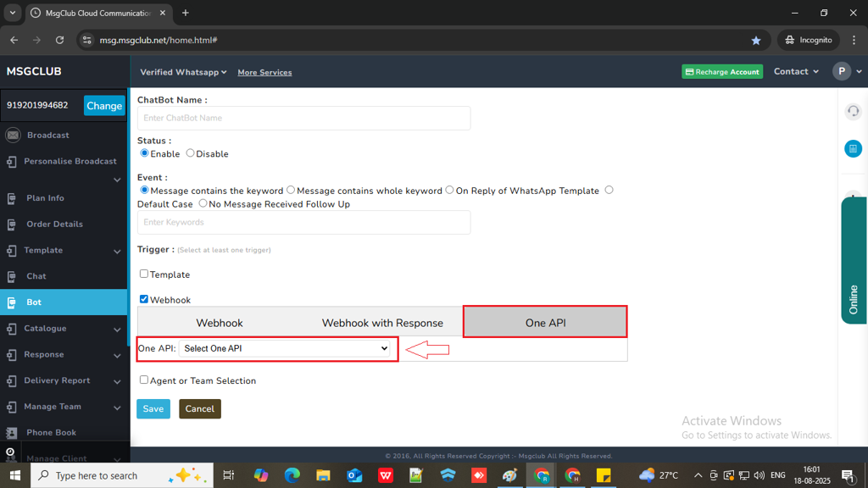
Task: Open the Online chat side tab
Action: pyautogui.click(x=854, y=261)
